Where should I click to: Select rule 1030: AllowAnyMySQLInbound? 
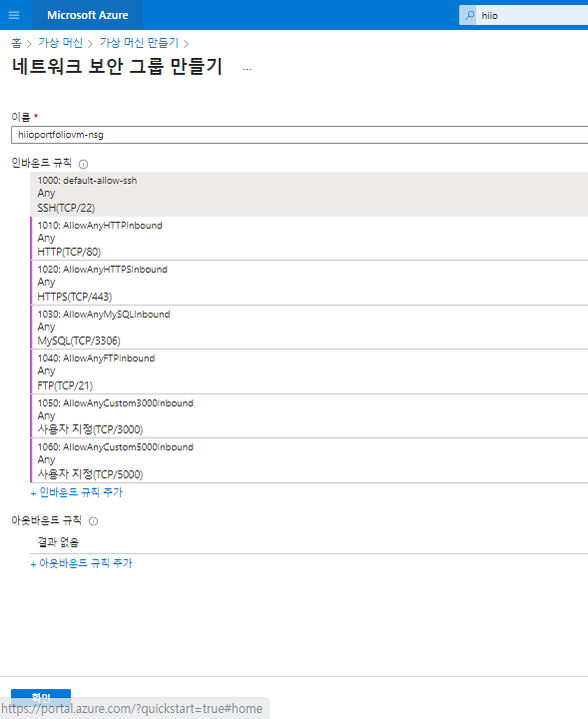click(308, 328)
